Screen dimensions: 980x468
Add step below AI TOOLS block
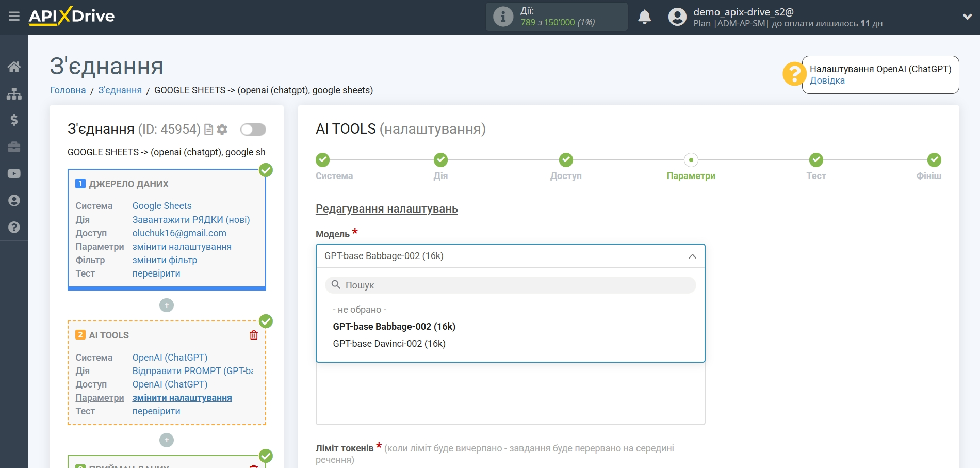[167, 440]
